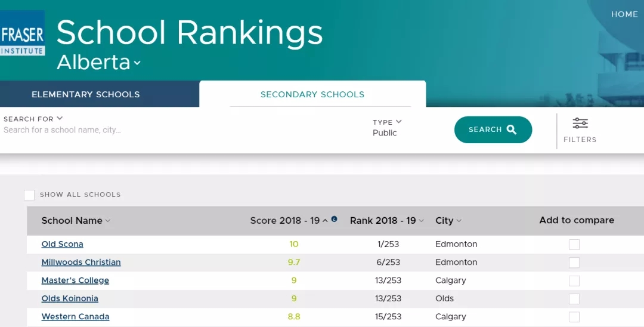
Task: Enable the Show All Schools checkbox
Action: [x=29, y=195]
